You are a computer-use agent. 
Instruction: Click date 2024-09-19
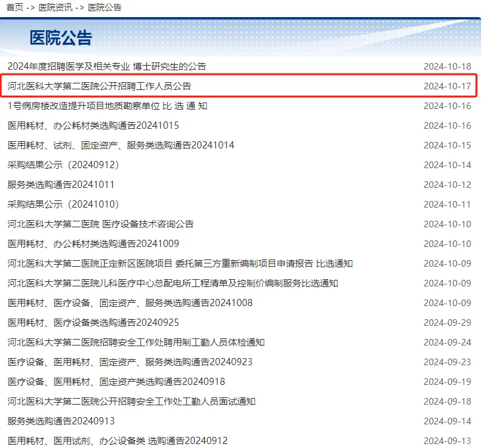(x=448, y=382)
